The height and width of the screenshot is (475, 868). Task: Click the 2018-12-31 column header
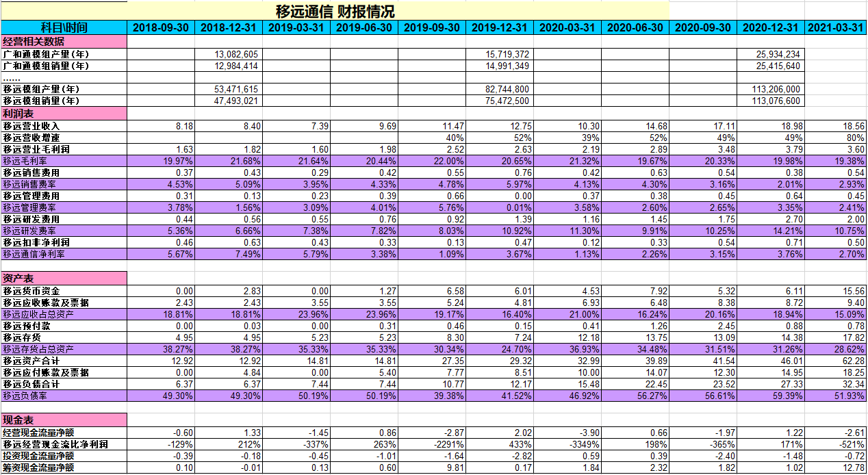tap(229, 28)
